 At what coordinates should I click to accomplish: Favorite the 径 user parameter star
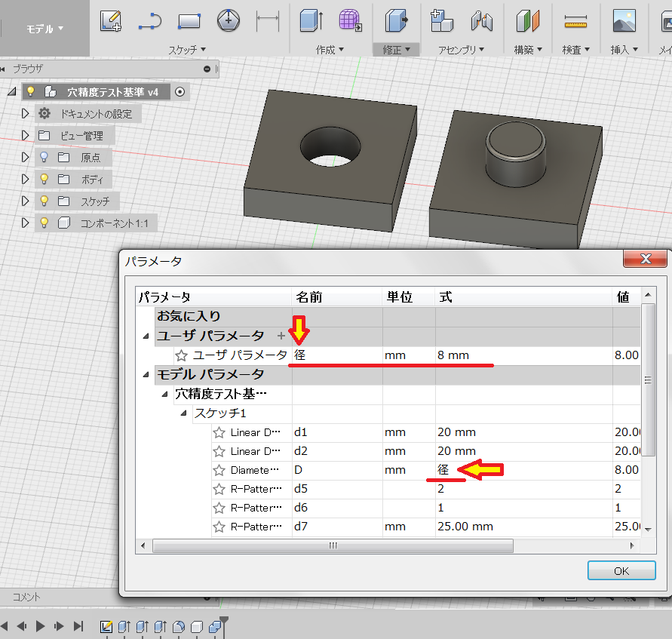[x=181, y=355]
